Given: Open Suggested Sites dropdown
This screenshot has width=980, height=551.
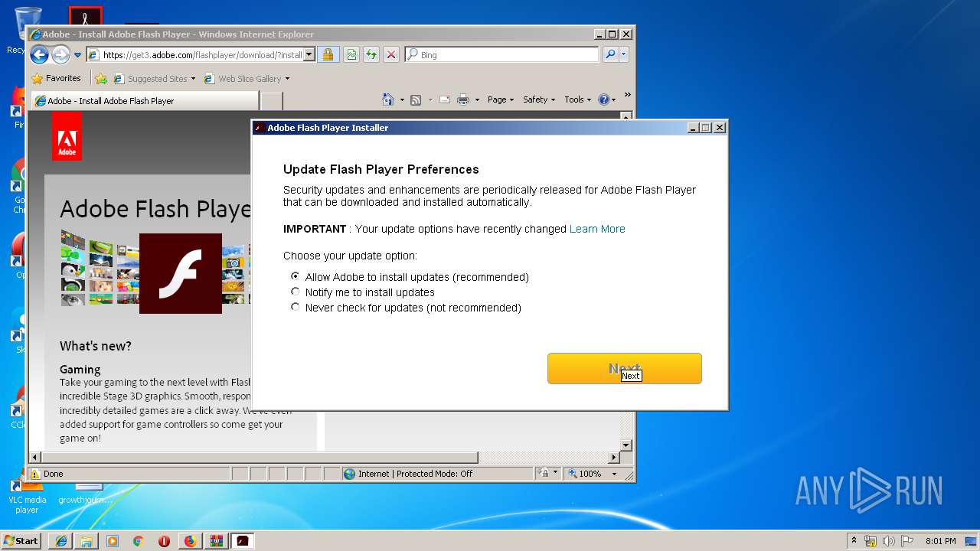Looking at the screenshot, I should [x=155, y=78].
